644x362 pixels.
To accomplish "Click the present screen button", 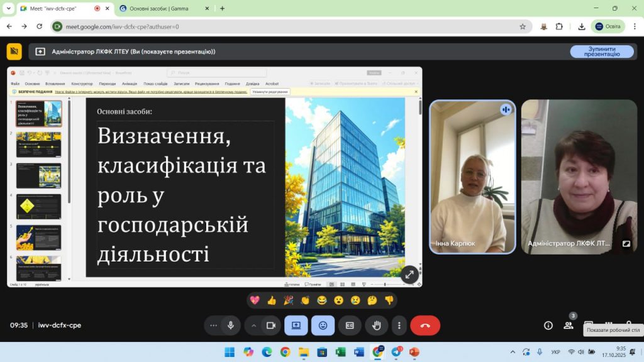I will 296,326.
